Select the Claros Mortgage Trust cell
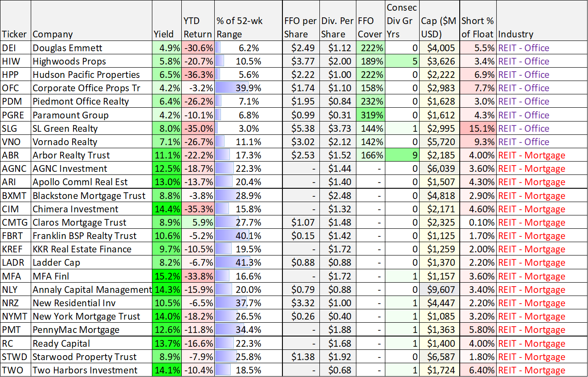The height and width of the screenshot is (377, 588). pyautogui.click(x=91, y=223)
